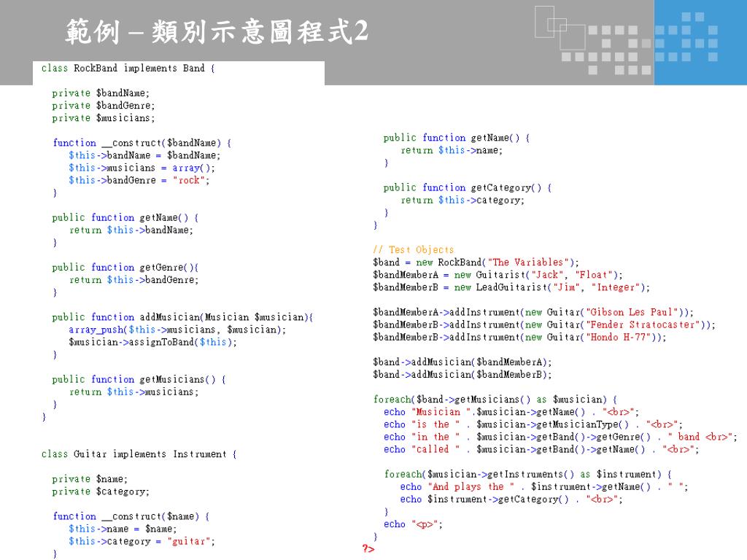Click '$band->addMusician($bandMemberB);' line
The width and height of the screenshot is (747, 560).
click(462, 375)
